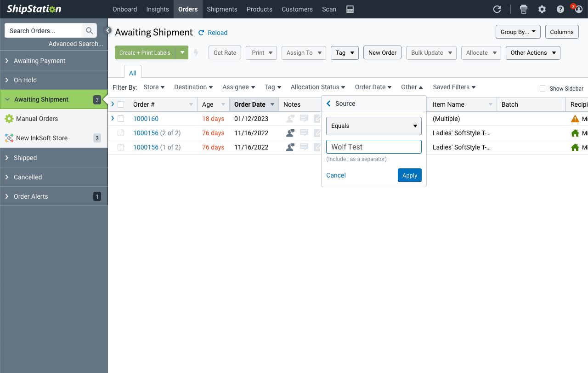
Task: Open the Help question mark icon
Action: coord(560,9)
